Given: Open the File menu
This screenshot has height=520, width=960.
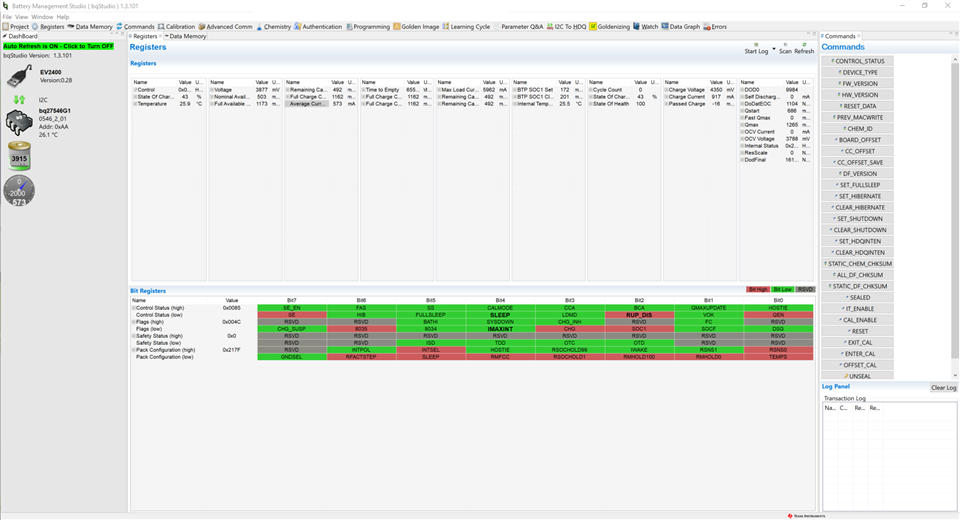Looking at the screenshot, I should click(x=7, y=17).
